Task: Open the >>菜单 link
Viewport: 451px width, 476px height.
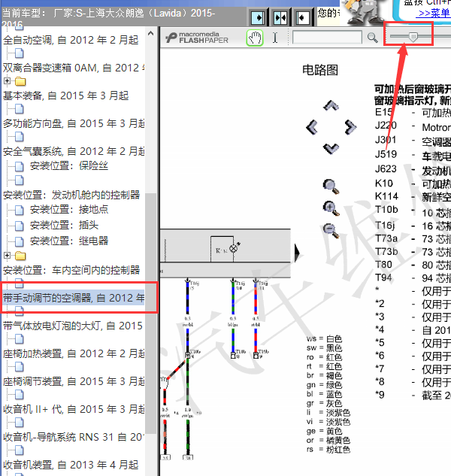Action: tap(434, 13)
